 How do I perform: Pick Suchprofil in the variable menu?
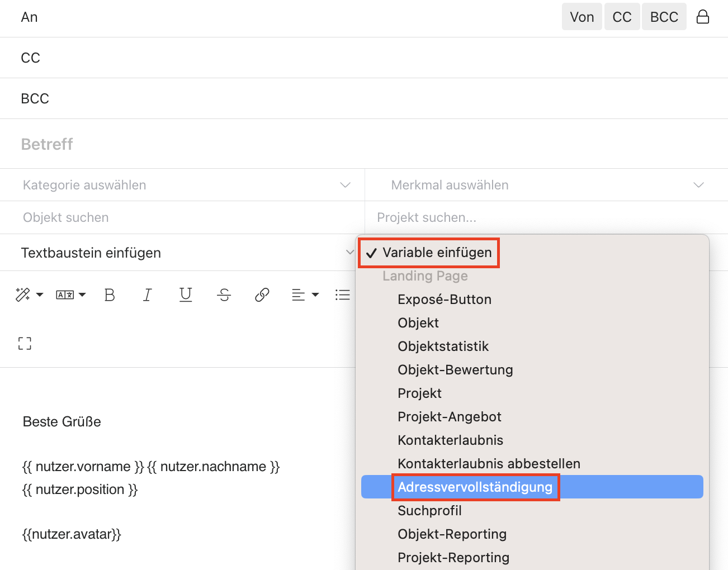point(429,511)
